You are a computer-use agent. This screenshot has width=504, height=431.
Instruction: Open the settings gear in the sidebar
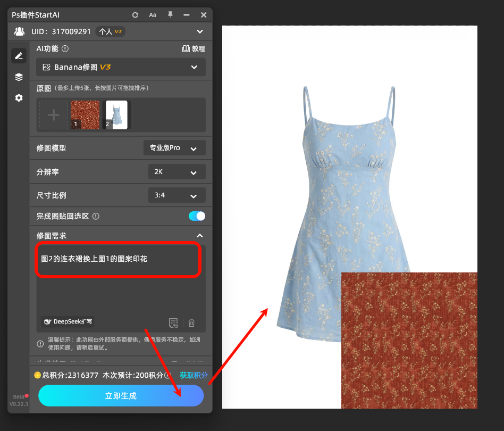pos(19,98)
